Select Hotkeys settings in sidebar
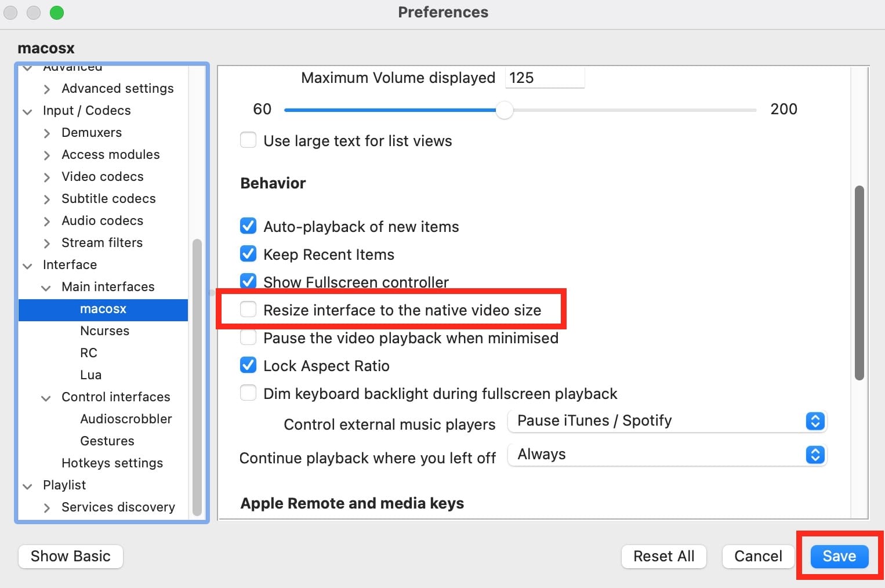The image size is (885, 588). coord(112,463)
